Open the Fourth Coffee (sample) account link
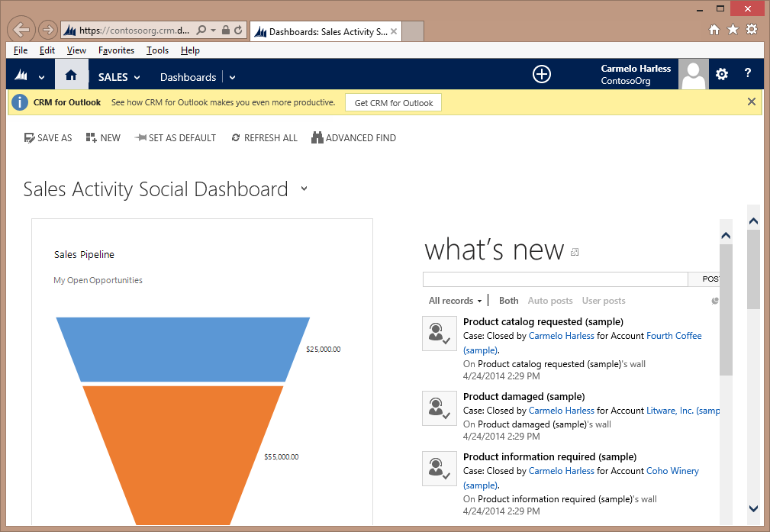Screen dimensions: 770x532 tap(674, 335)
